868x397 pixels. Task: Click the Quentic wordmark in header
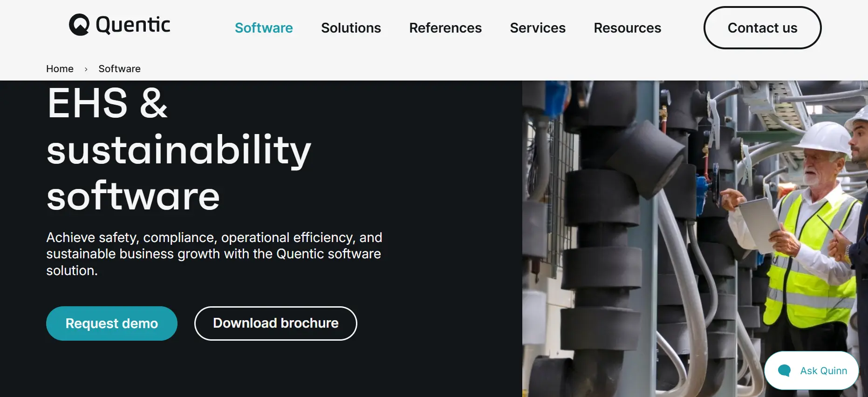coord(133,25)
